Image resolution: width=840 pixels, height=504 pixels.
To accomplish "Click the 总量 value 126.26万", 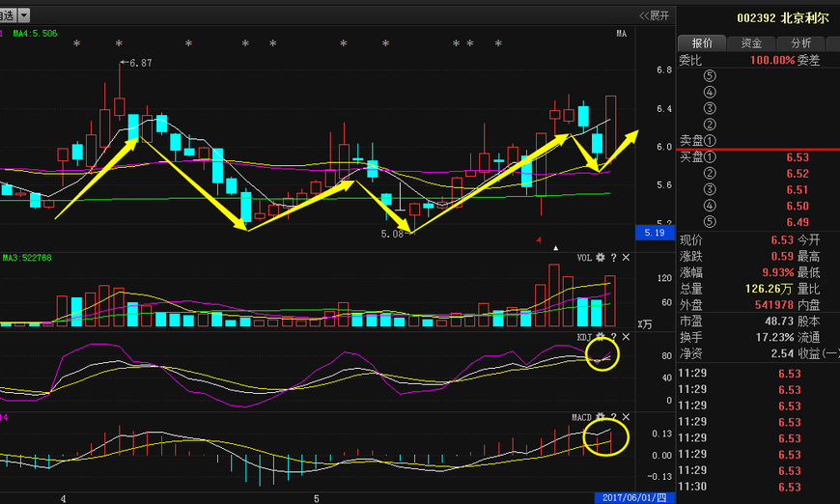I will click(x=769, y=289).
